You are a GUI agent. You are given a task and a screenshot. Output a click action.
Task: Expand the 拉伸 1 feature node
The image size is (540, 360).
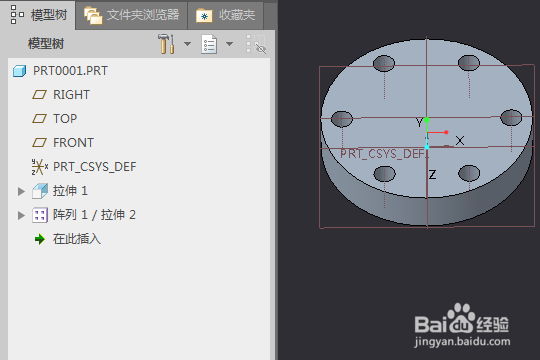coord(21,191)
